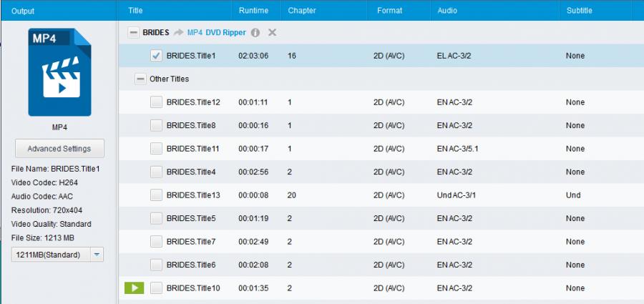Check the BRIDES.Title12 checkbox
Screen dimensions: 644x304
tap(156, 102)
